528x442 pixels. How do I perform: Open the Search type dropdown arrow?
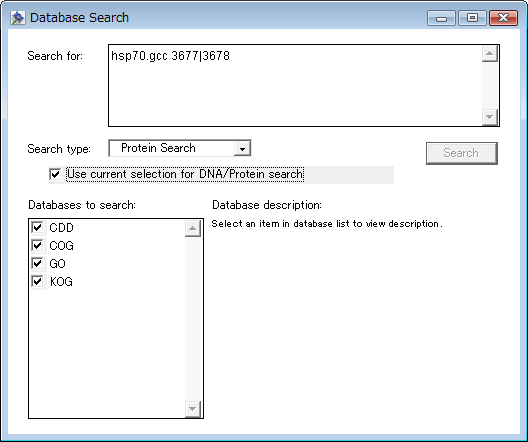pyautogui.click(x=242, y=148)
